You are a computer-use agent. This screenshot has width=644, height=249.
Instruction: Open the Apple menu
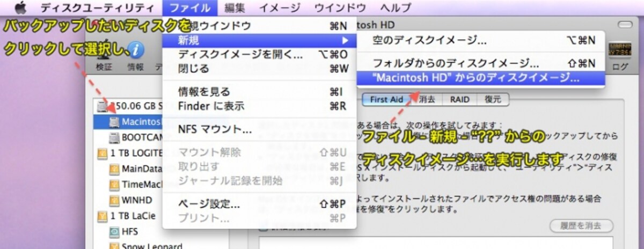[x=20, y=8]
